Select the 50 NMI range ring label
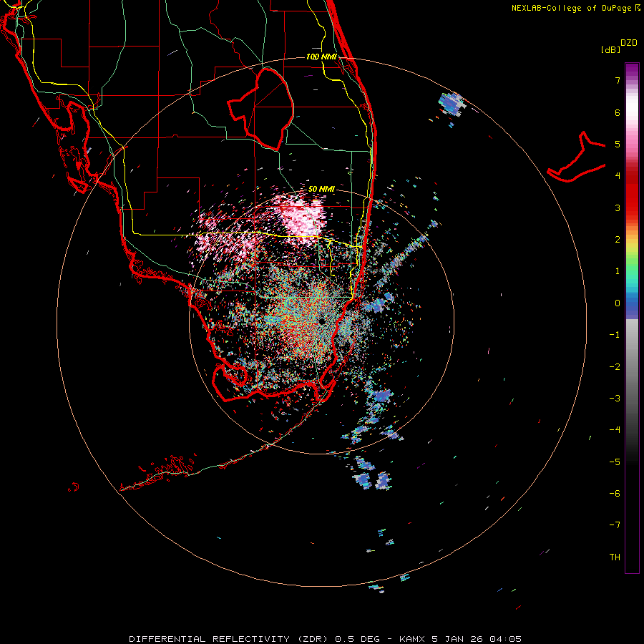Viewport: 644px width, 644px height. coord(321,189)
